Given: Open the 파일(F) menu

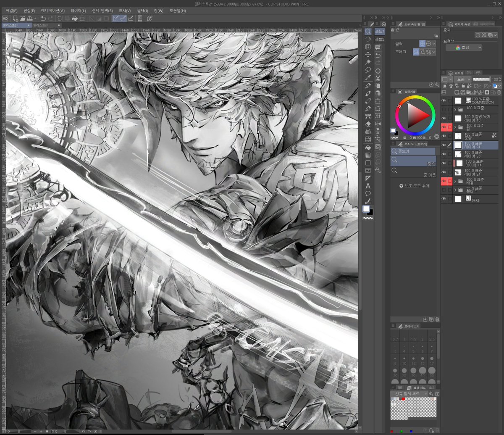Looking at the screenshot, I should (x=11, y=11).
